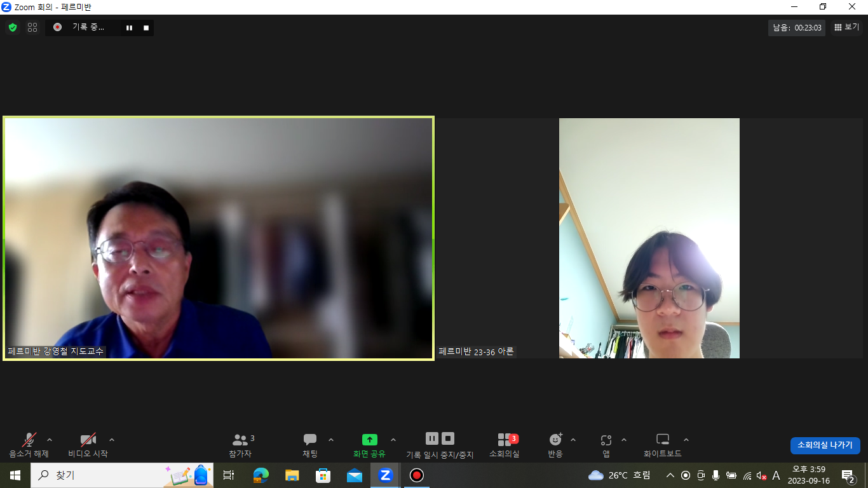Open the 참가자 participants panel
The width and height of the screenshot is (868, 488).
click(x=241, y=445)
